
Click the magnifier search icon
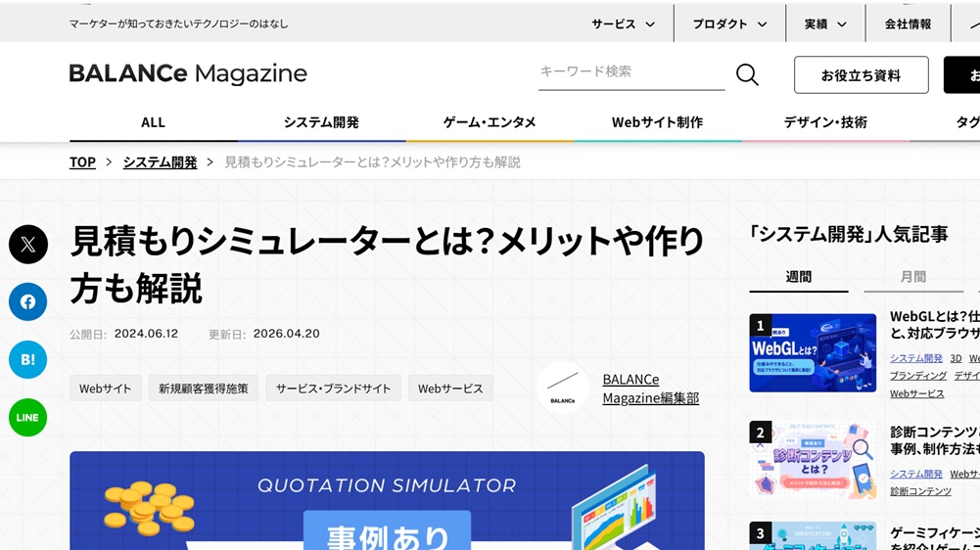point(747,74)
